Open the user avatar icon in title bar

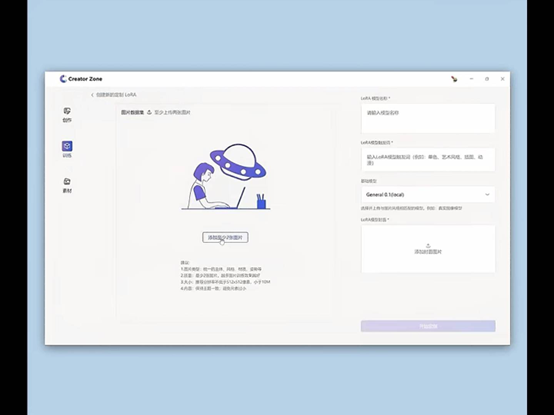click(454, 79)
